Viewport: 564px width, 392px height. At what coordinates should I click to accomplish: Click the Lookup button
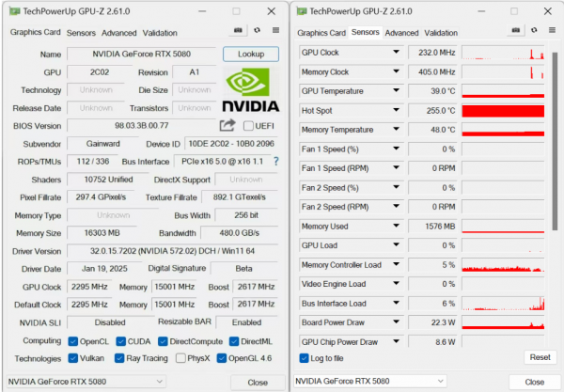pos(251,54)
